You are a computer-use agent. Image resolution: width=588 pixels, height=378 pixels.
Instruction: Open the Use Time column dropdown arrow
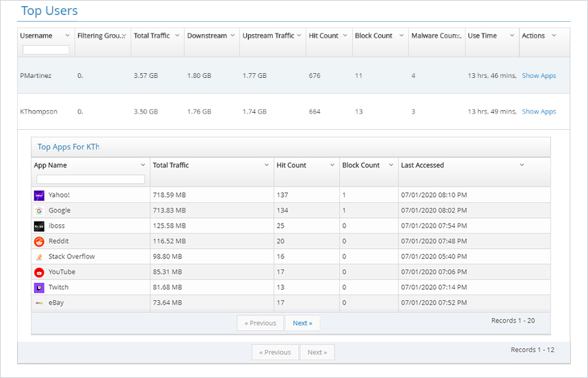pyautogui.click(x=512, y=36)
